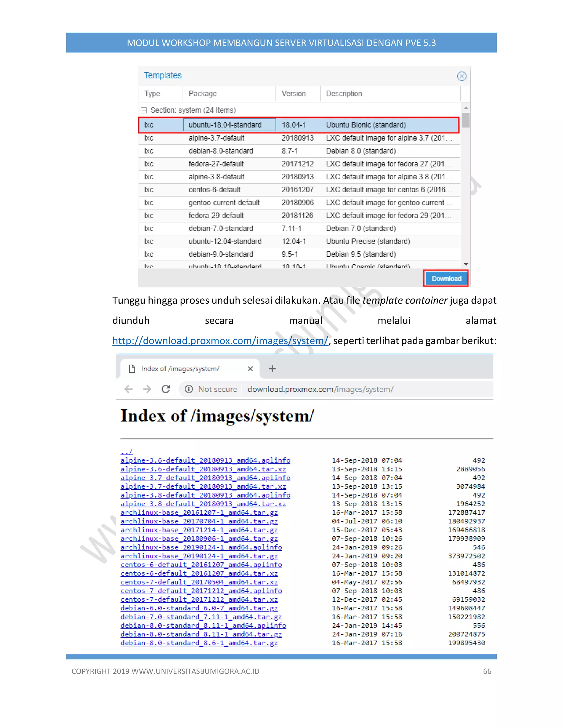Open alpine-3.8-default_20180913_amd64.tar.xz link
This screenshot has width=563, height=728.
[x=203, y=504]
